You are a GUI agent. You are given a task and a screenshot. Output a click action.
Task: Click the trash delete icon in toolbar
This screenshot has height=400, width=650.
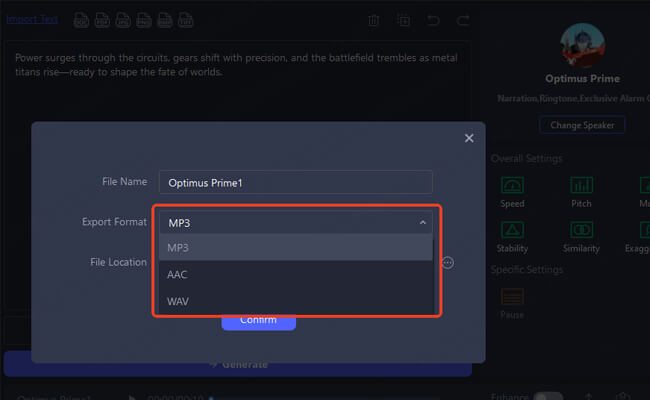click(x=374, y=20)
